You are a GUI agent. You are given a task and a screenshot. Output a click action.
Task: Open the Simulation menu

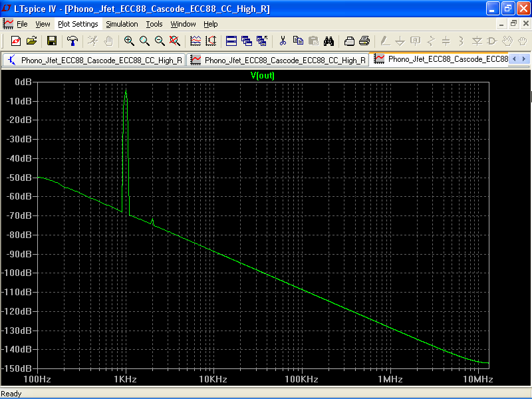pos(122,24)
